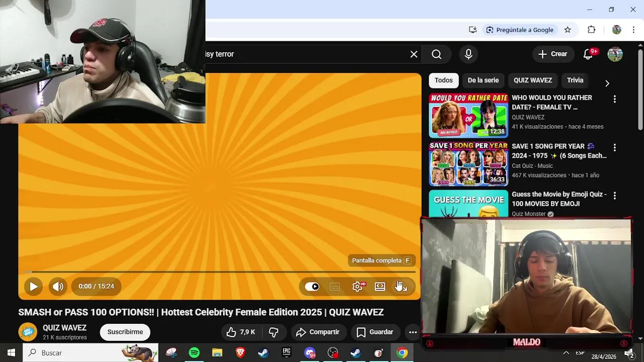
Task: Open Who Would You Rather Date thumbnail
Action: (468, 116)
